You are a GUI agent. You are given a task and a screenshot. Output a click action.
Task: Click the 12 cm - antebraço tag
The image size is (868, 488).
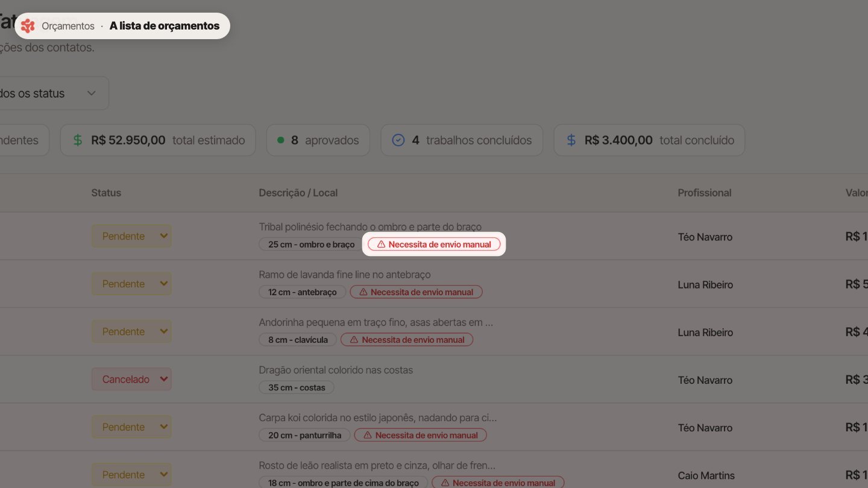(302, 292)
